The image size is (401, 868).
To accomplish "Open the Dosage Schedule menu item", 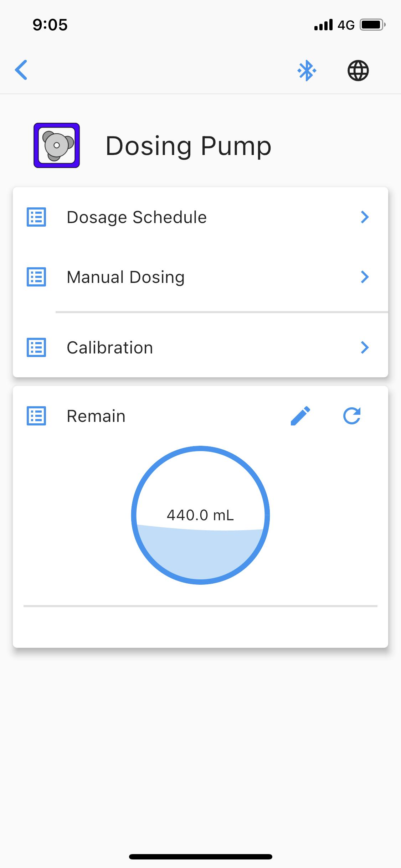I will [x=200, y=217].
